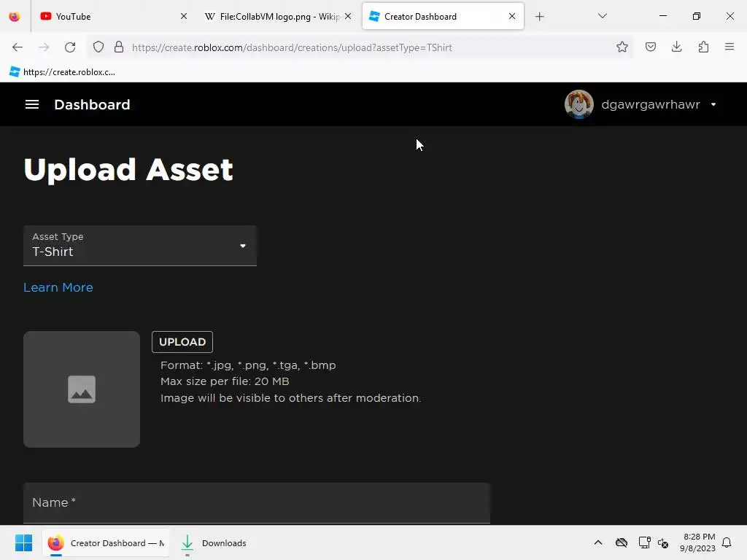Screen dimensions: 747x560
Task: Save the page to Pocket
Action: coord(650,47)
